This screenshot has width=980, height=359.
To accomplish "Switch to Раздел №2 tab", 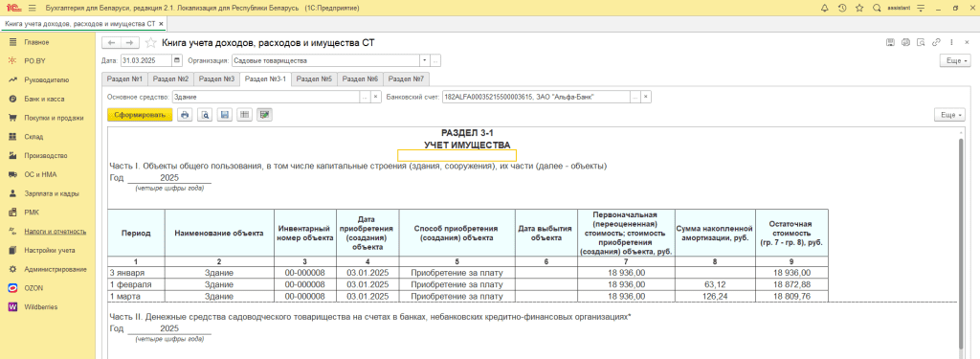I will [x=170, y=79].
